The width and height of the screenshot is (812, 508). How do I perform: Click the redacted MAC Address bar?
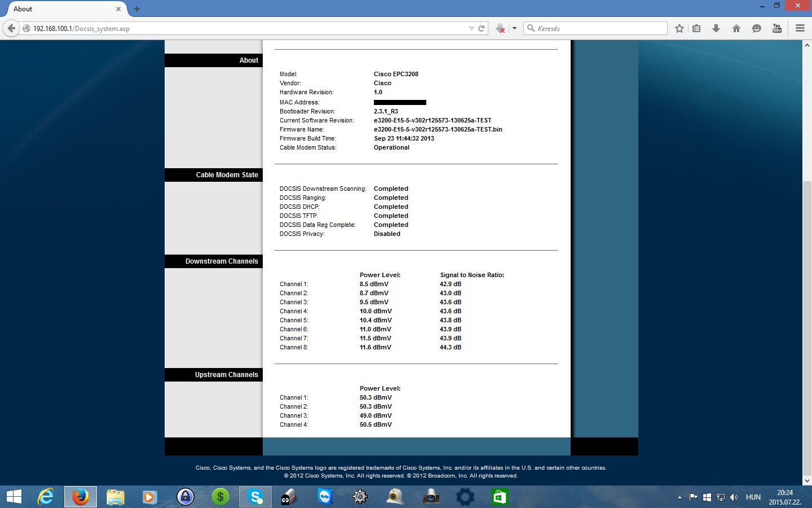pos(400,102)
